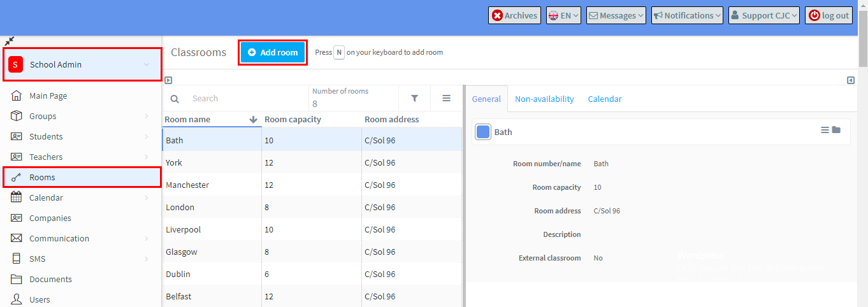
Task: Open the room list filter icon
Action: (415, 98)
